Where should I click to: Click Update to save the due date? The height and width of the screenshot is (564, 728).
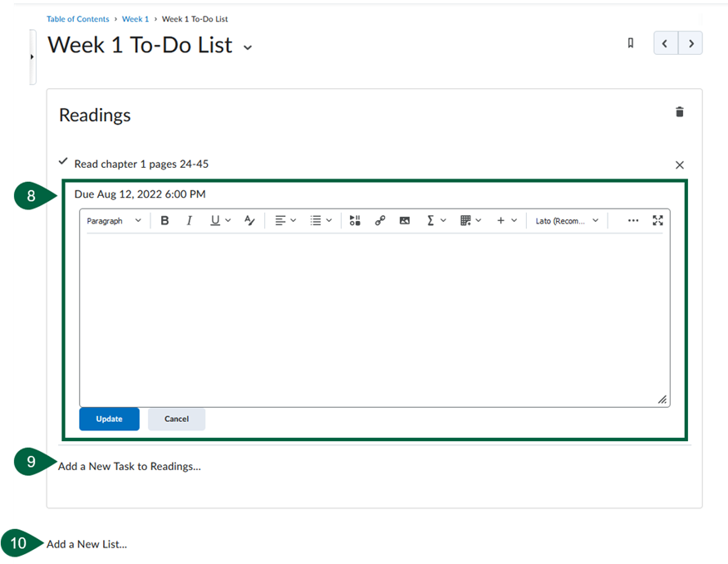click(x=109, y=419)
